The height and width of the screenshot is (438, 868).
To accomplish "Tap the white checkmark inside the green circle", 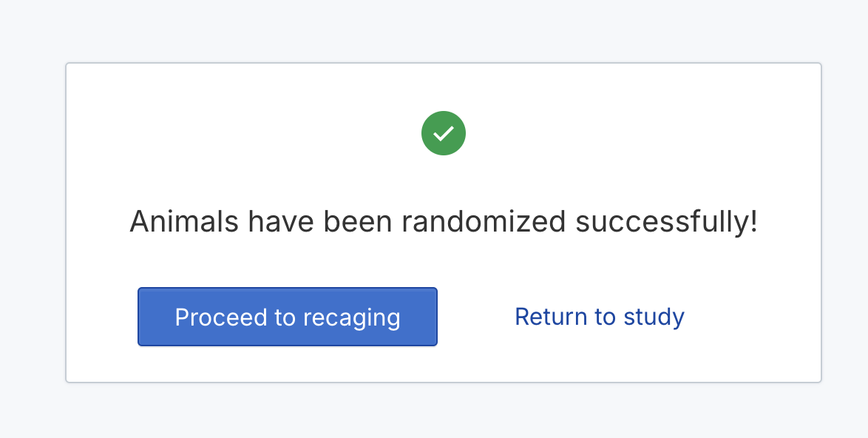I will point(444,133).
